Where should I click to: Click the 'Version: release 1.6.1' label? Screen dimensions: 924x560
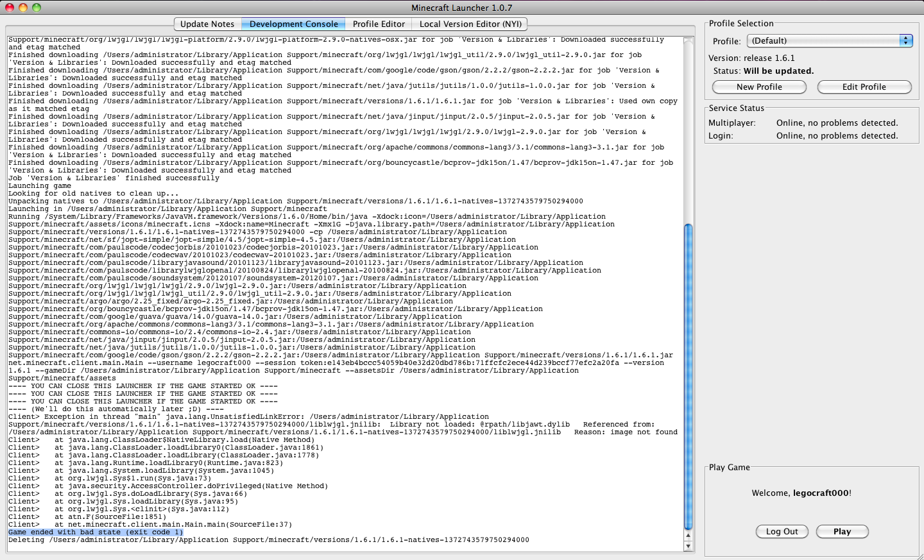(751, 58)
